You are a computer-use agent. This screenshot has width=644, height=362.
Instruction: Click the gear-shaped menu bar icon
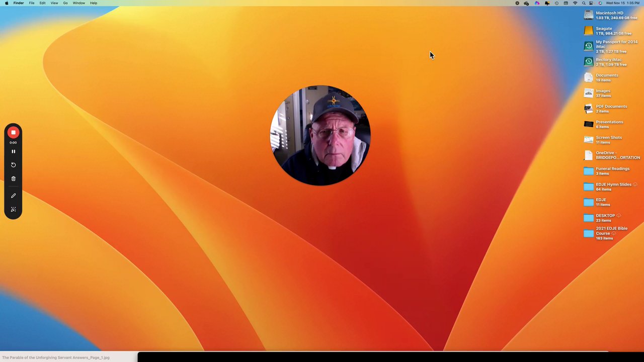[x=517, y=3]
